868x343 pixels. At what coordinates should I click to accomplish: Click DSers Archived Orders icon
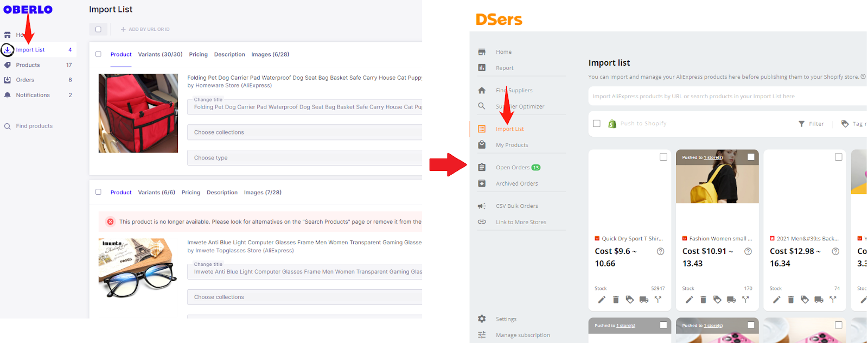tap(482, 183)
